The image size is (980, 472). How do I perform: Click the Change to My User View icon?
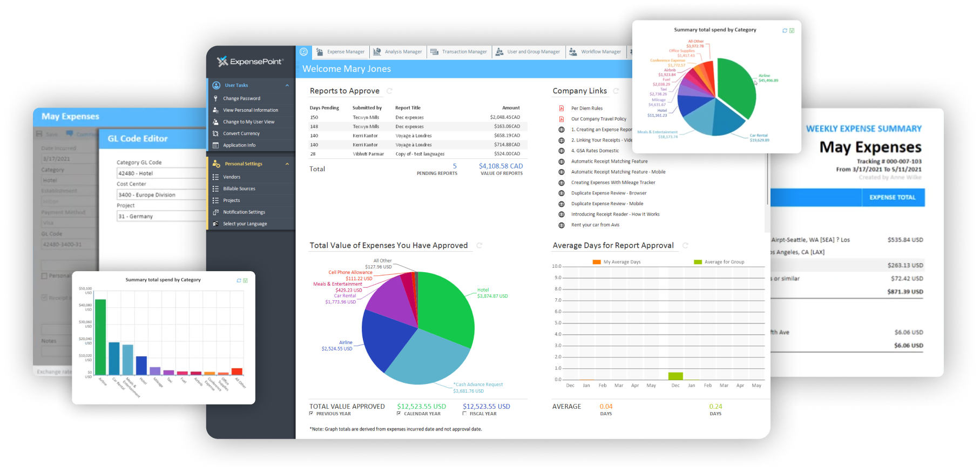pos(215,122)
